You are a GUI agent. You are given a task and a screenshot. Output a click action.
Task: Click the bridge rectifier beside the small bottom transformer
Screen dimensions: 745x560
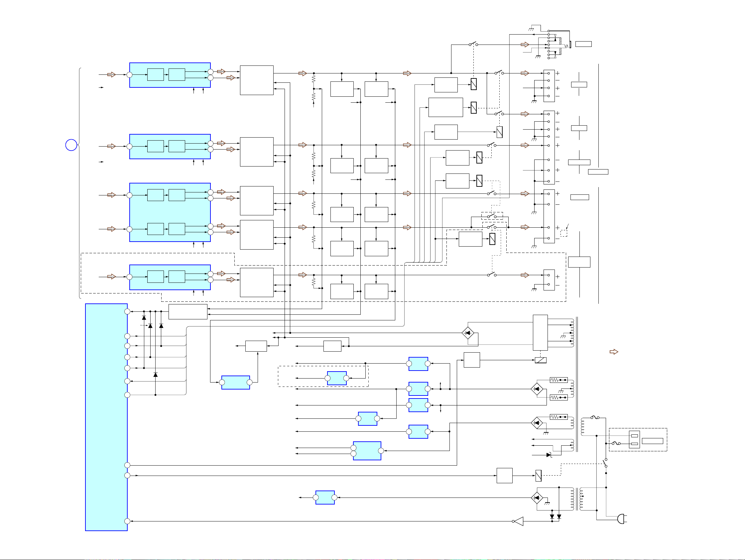[x=537, y=498]
